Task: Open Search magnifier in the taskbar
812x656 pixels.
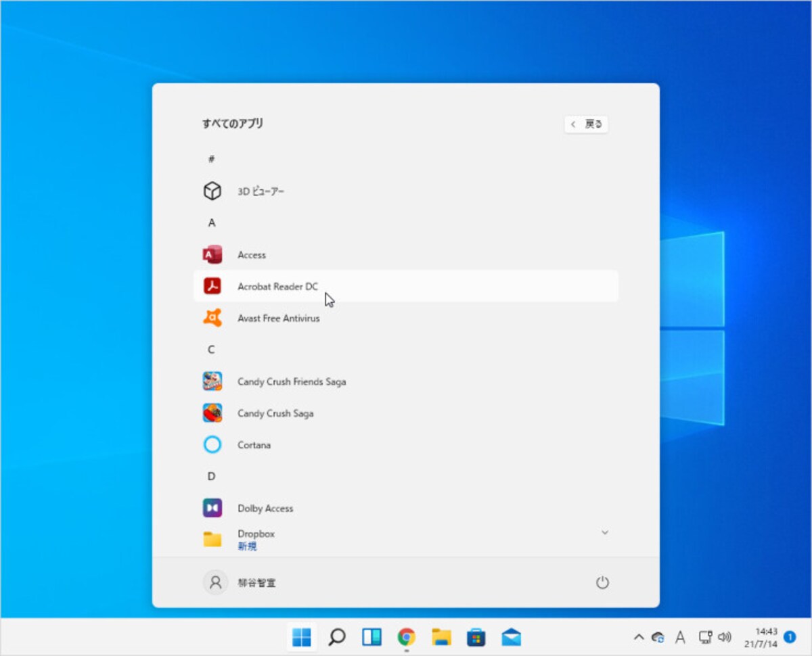Action: [x=336, y=637]
